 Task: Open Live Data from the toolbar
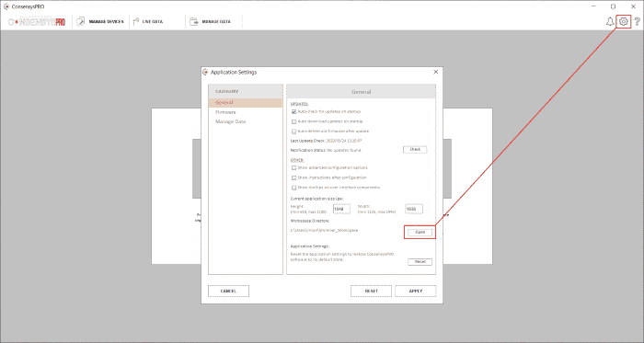pyautogui.click(x=148, y=22)
